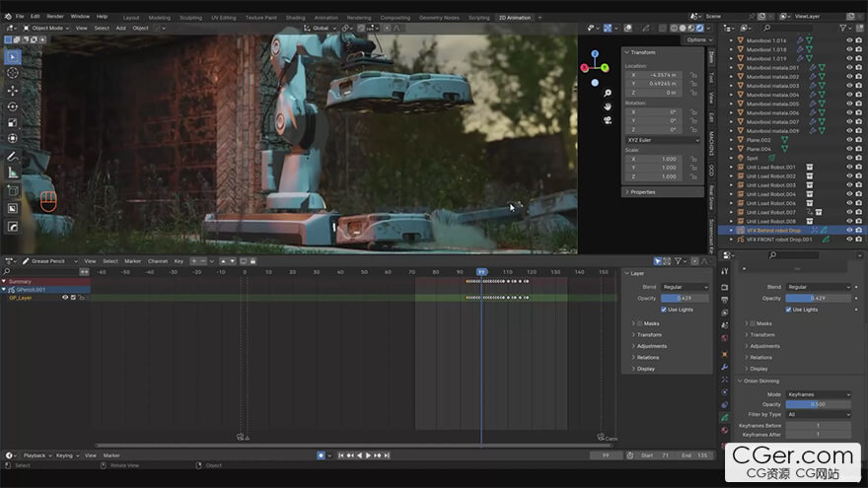868x488 pixels.
Task: Select the Cursor tool in viewport toolbar
Action: (12, 73)
